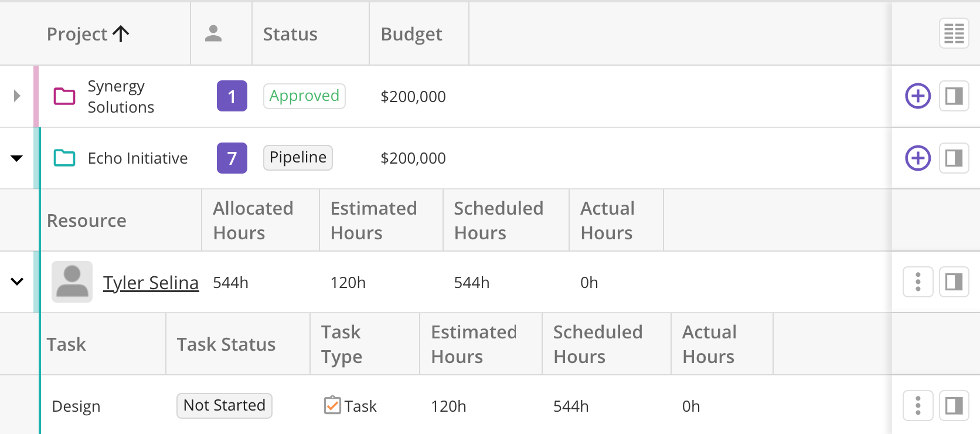Image resolution: width=980 pixels, height=434 pixels.
Task: Collapse the Tyler Selina resource row
Action: point(17,282)
